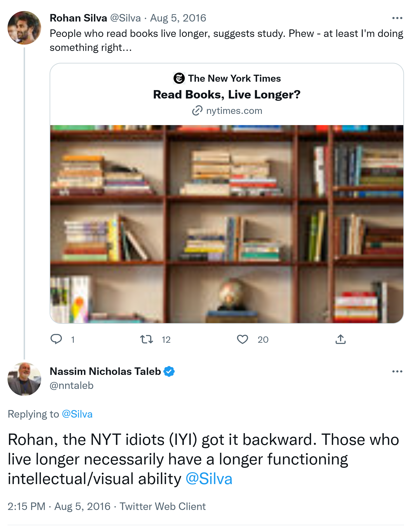Screen dimensions: 414x532
Task: Click the chain link icon beside nytimes.com
Action: pyautogui.click(x=197, y=111)
